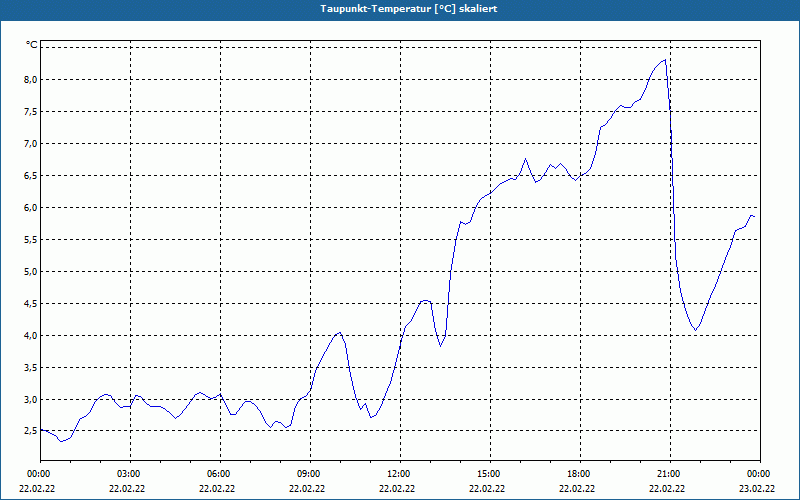800x500 pixels.
Task: Click the "4,0" y-axis value
Action: coord(31,336)
